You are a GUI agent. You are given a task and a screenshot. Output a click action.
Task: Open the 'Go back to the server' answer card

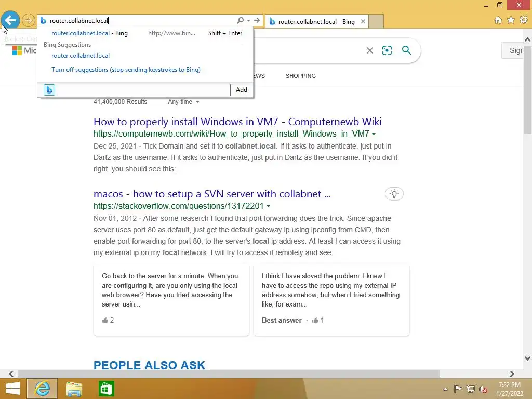point(171,300)
